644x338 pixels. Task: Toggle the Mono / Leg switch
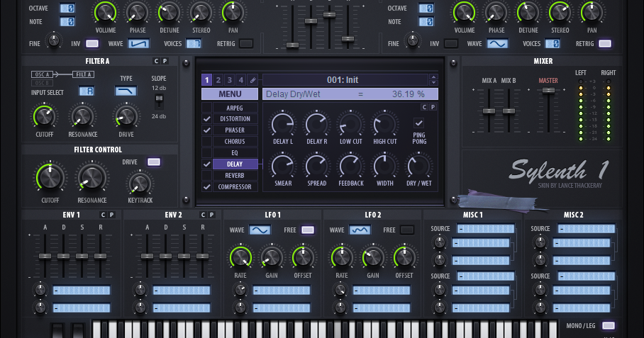(x=609, y=326)
